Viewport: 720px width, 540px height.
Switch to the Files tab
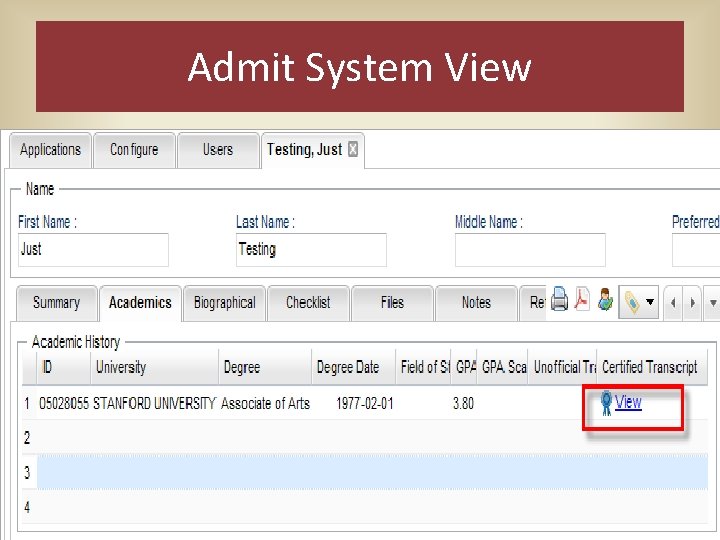pyautogui.click(x=392, y=303)
